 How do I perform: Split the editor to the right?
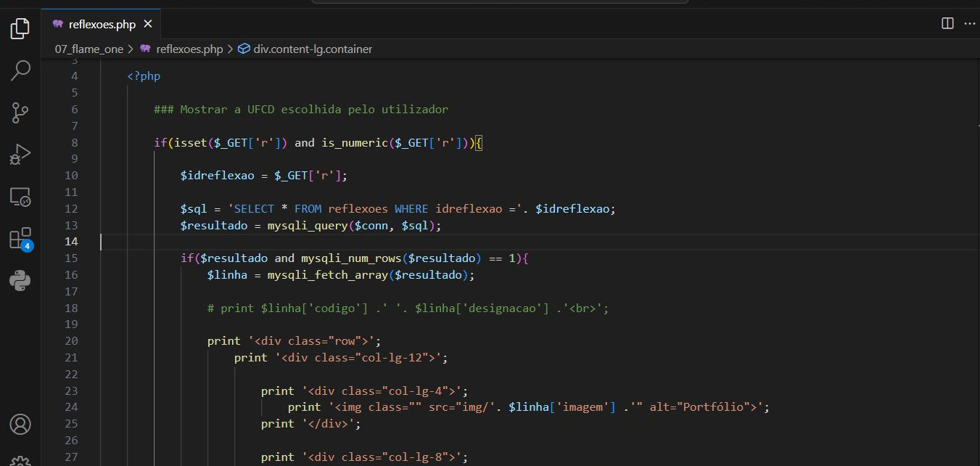pos(947,23)
